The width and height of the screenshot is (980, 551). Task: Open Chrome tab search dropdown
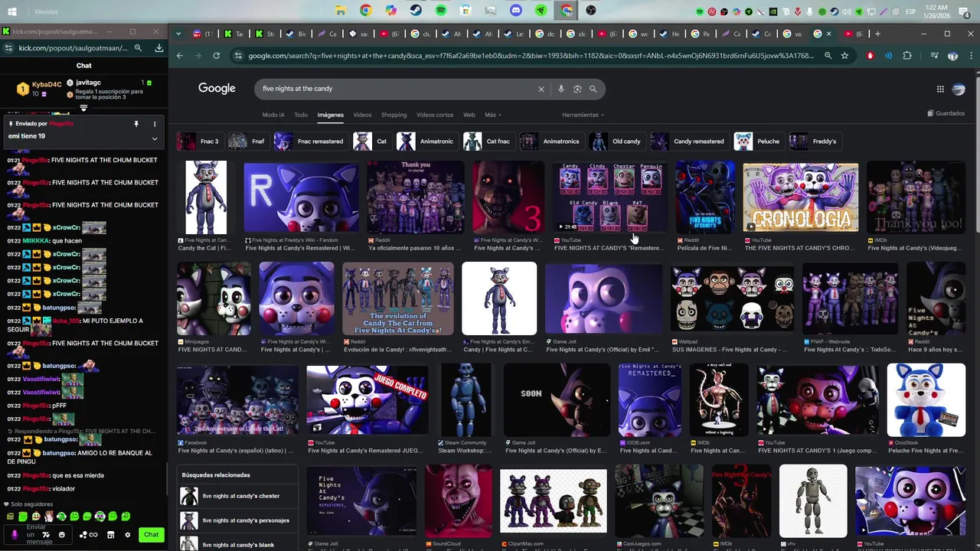tap(178, 34)
